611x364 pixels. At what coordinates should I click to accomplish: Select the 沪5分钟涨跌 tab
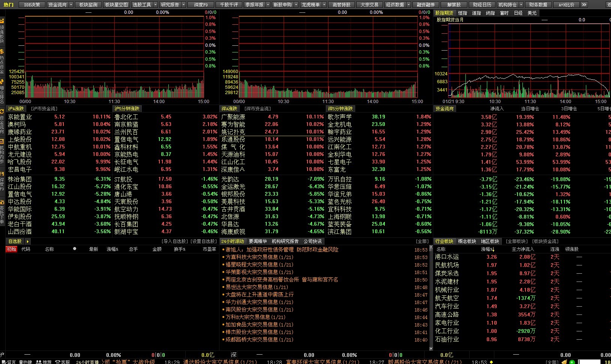[127, 109]
